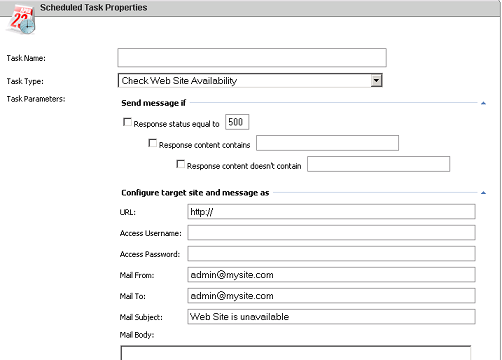
Task: Click the Task Name label
Action: point(26,58)
